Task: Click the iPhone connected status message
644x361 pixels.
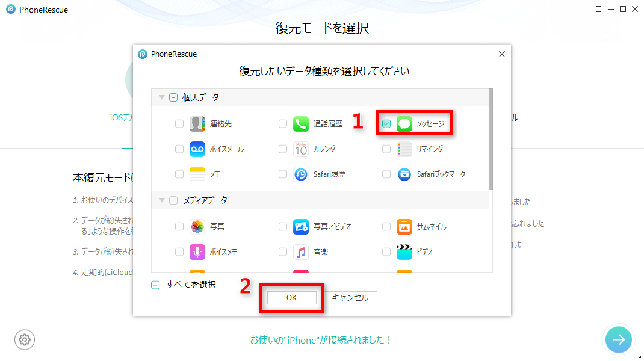Action: 321,340
